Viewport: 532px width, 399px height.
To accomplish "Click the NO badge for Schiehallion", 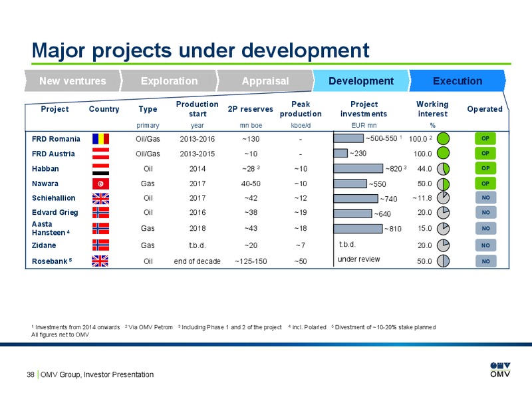I will (486, 198).
